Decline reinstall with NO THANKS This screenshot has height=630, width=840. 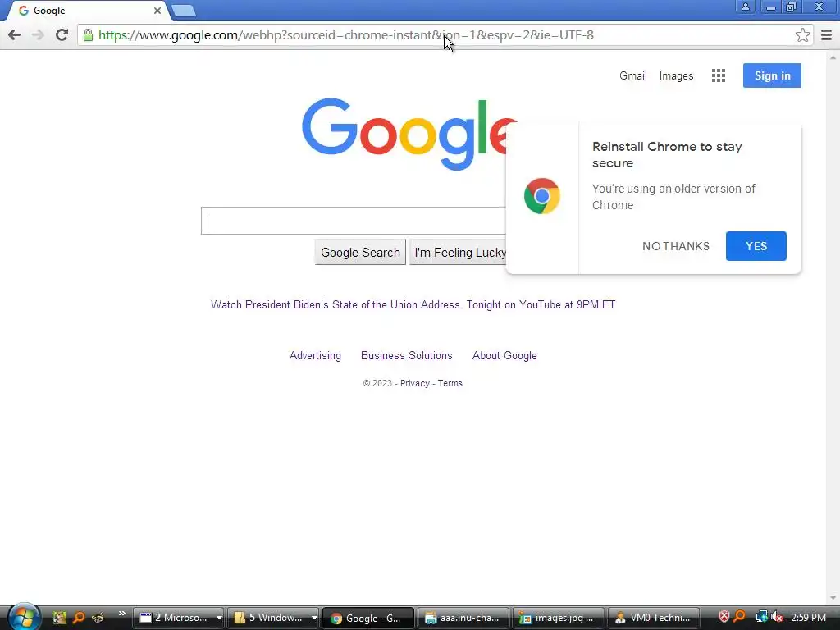click(x=676, y=246)
